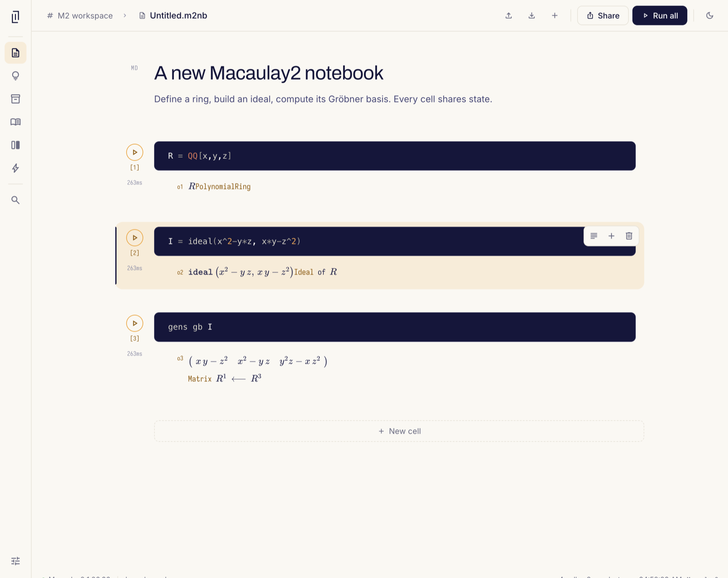Click the Share button
Image resolution: width=728 pixels, height=578 pixels.
[x=603, y=15]
